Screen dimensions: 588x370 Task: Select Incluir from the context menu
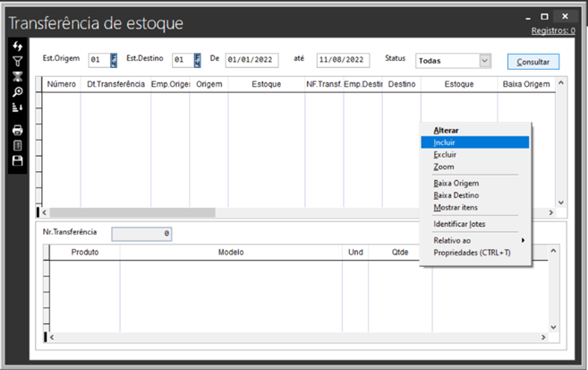pos(445,142)
